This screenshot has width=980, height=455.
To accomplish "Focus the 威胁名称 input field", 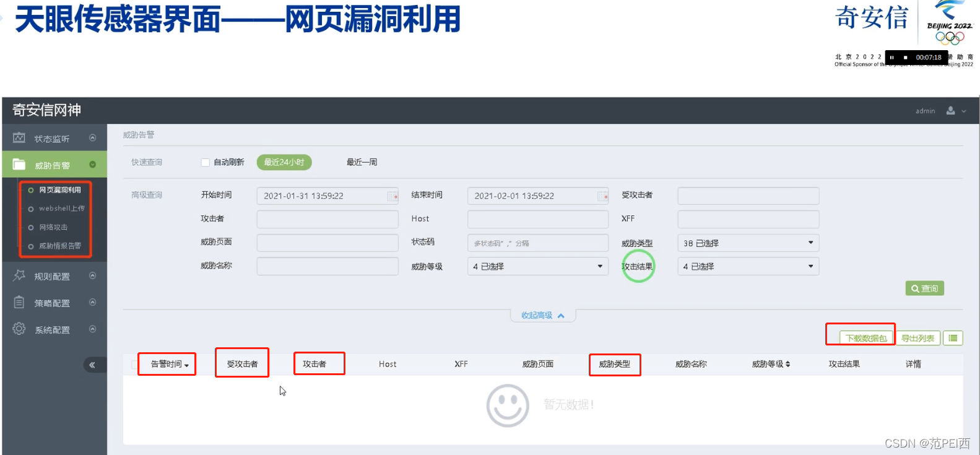I will click(x=327, y=266).
